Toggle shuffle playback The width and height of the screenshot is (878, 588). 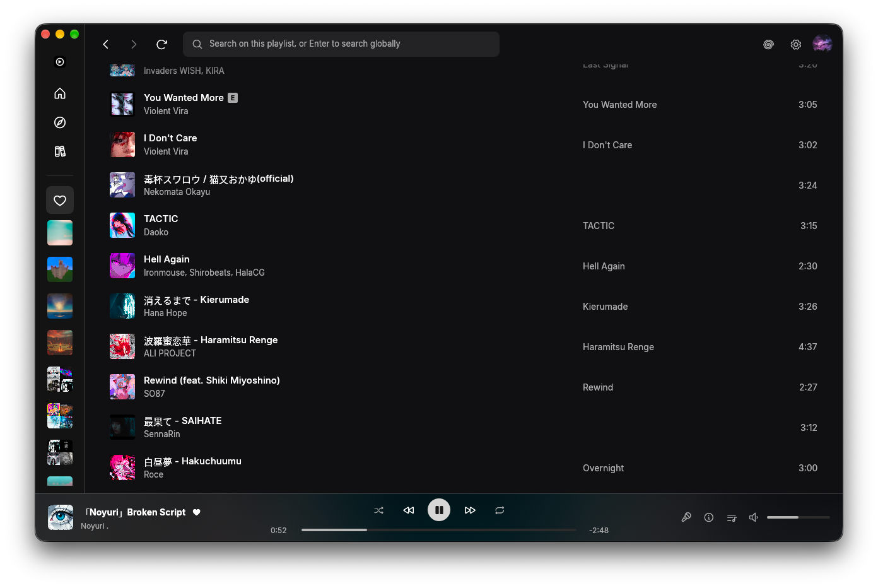tap(378, 510)
